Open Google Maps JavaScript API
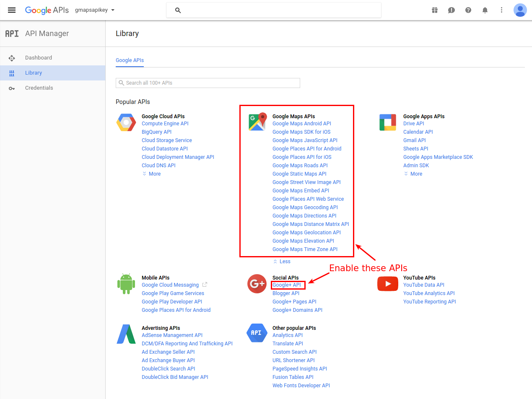The width and height of the screenshot is (532, 399). coord(305,140)
